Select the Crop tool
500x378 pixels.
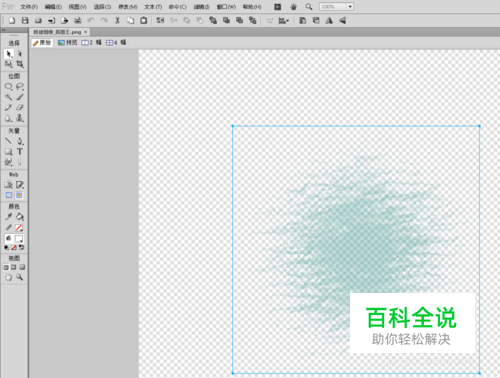click(20, 64)
